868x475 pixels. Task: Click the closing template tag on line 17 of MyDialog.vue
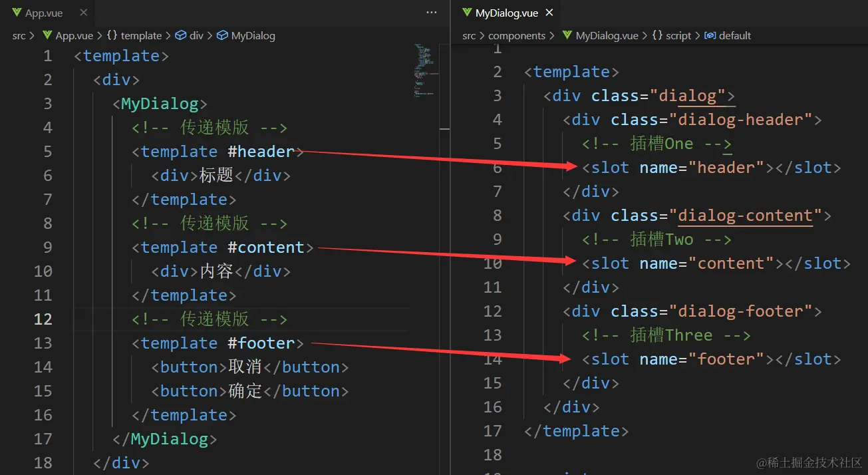577,431
